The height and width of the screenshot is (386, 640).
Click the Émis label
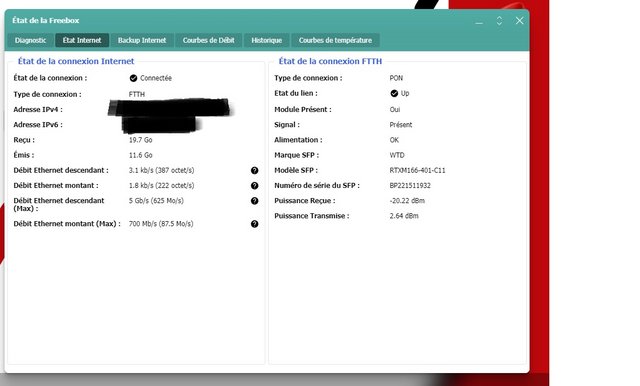pos(24,155)
